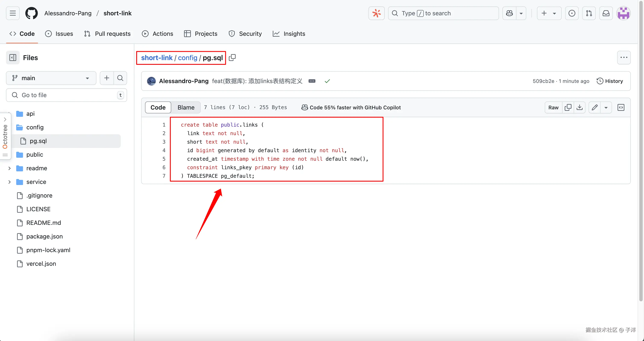Open the file History link
Image resolution: width=644 pixels, height=341 pixels.
[610, 81]
